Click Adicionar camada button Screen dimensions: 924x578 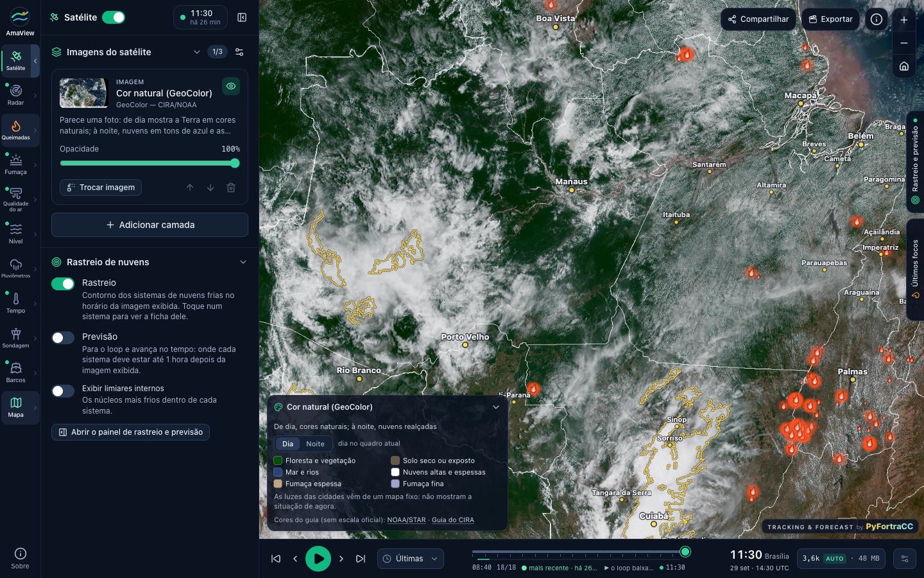(x=150, y=225)
